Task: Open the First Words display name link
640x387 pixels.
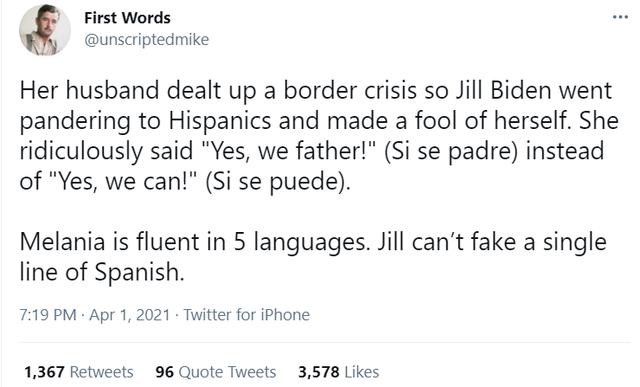Action: 127,18
